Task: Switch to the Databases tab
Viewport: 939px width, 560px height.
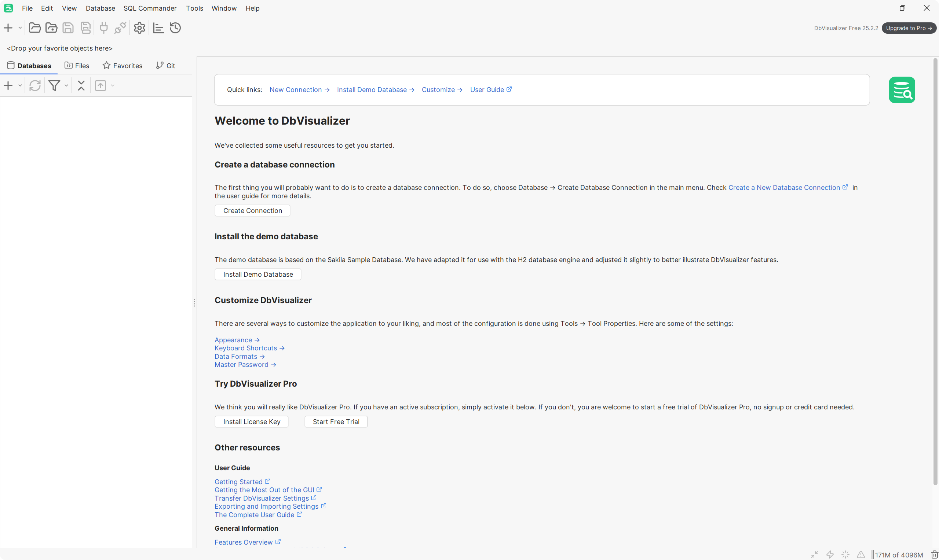Action: click(29, 66)
